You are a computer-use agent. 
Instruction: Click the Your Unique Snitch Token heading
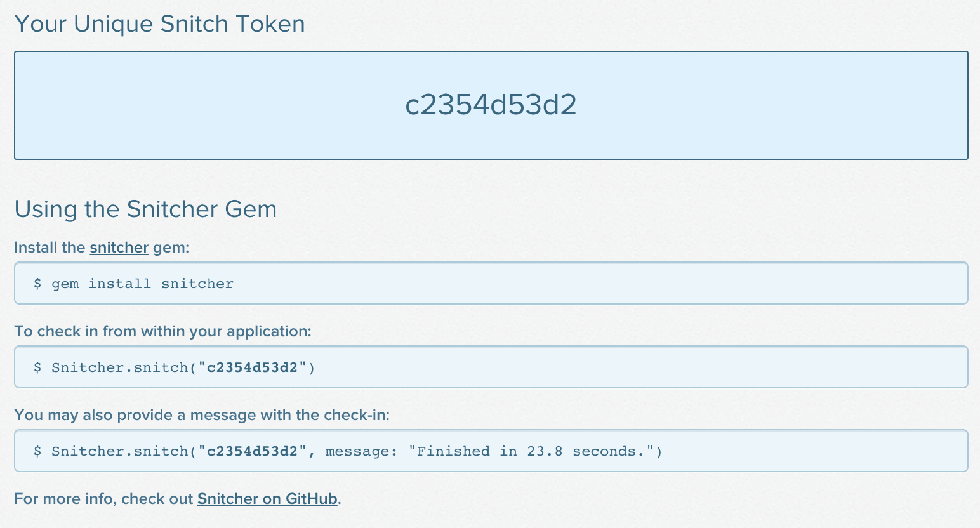(x=159, y=24)
